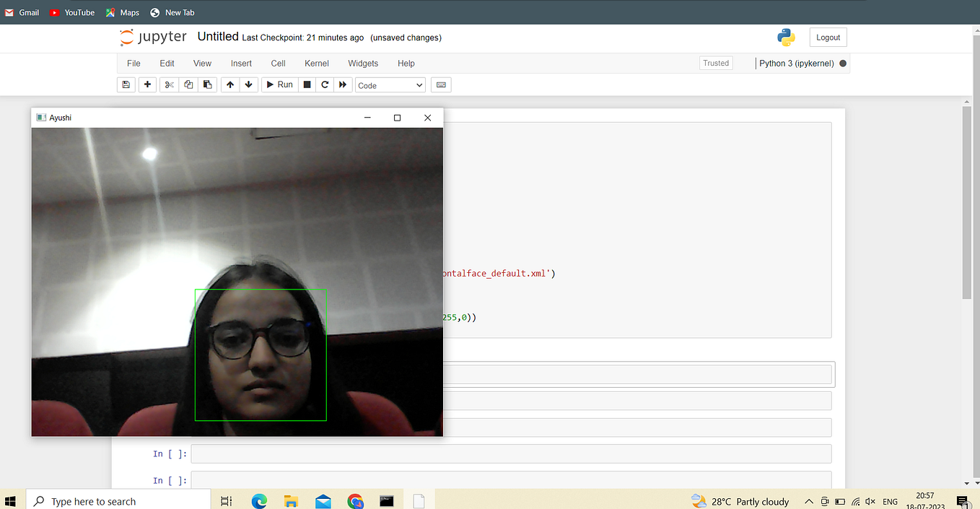Image resolution: width=980 pixels, height=509 pixels.
Task: Copy the selected cell with copy icon
Action: pos(188,84)
